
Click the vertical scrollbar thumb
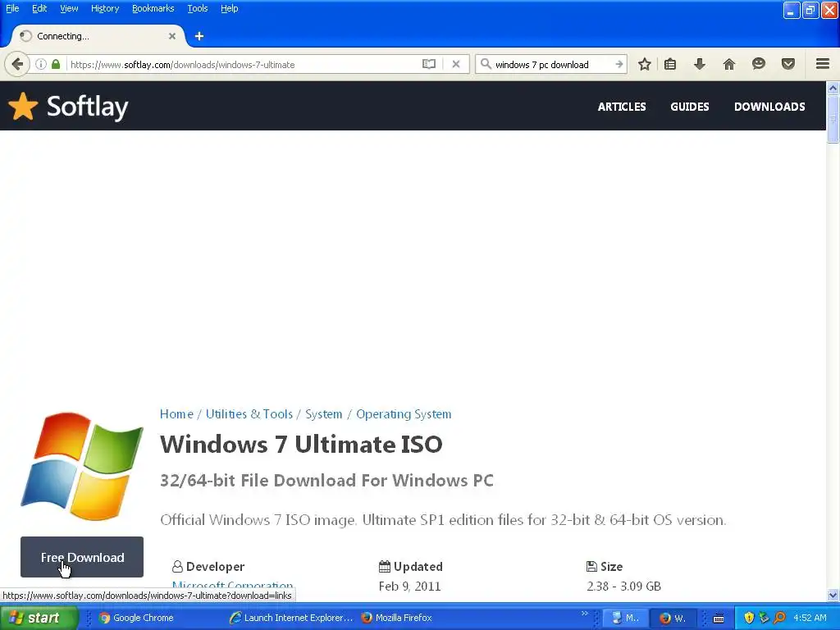(833, 119)
